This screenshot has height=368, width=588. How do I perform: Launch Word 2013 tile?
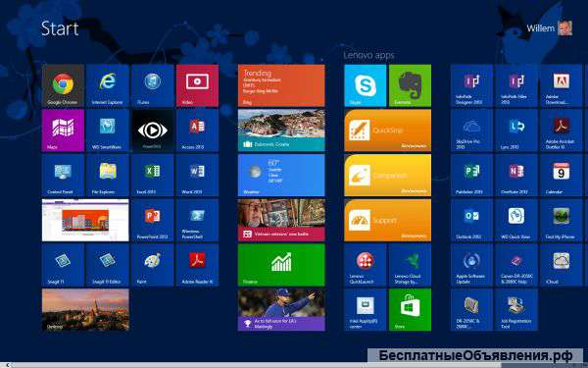click(x=197, y=176)
